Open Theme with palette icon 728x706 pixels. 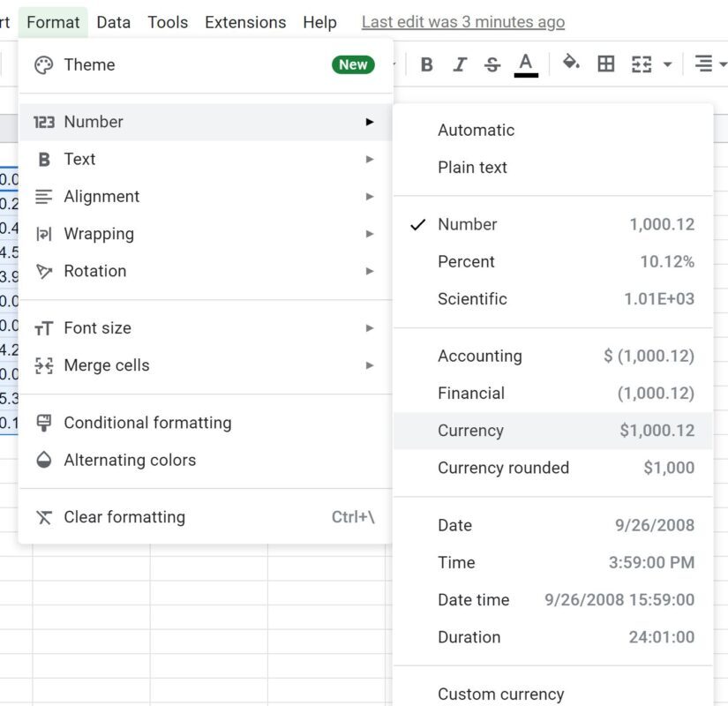(206, 65)
